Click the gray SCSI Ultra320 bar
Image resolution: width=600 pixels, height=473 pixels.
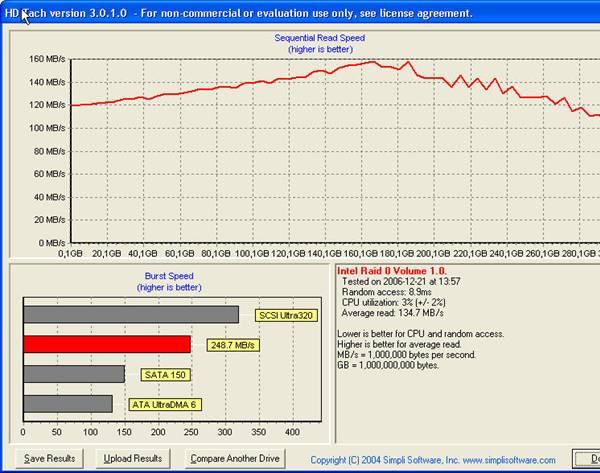[130, 314]
